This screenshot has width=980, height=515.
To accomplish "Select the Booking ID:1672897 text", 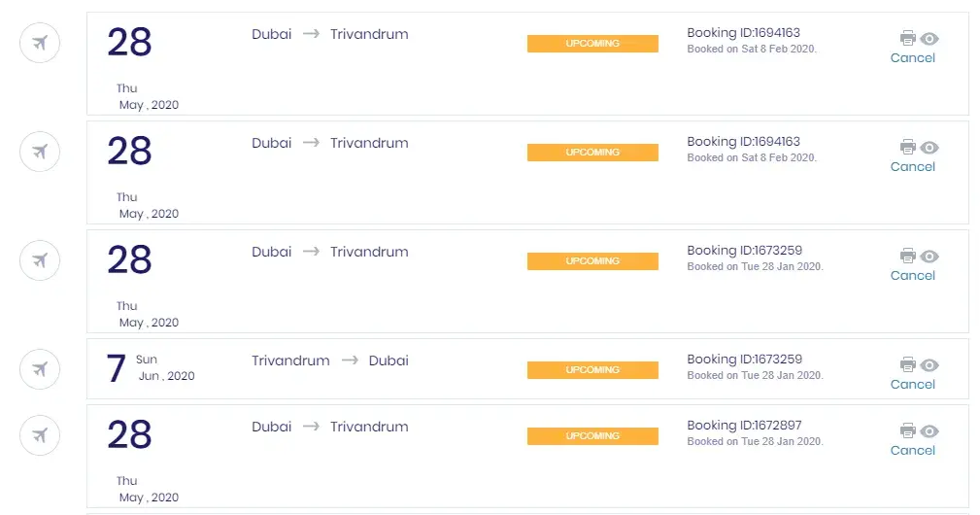I will coord(744,425).
